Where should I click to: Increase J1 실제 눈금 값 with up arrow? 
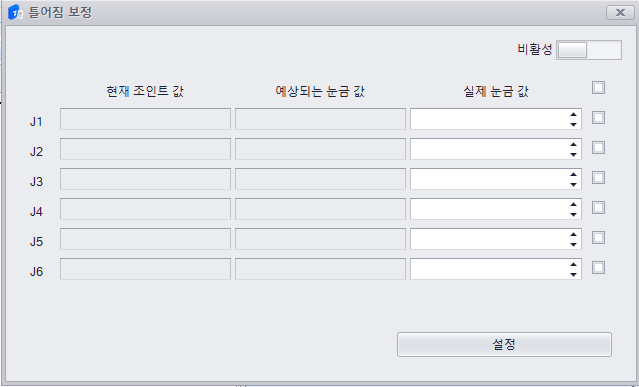click(573, 114)
